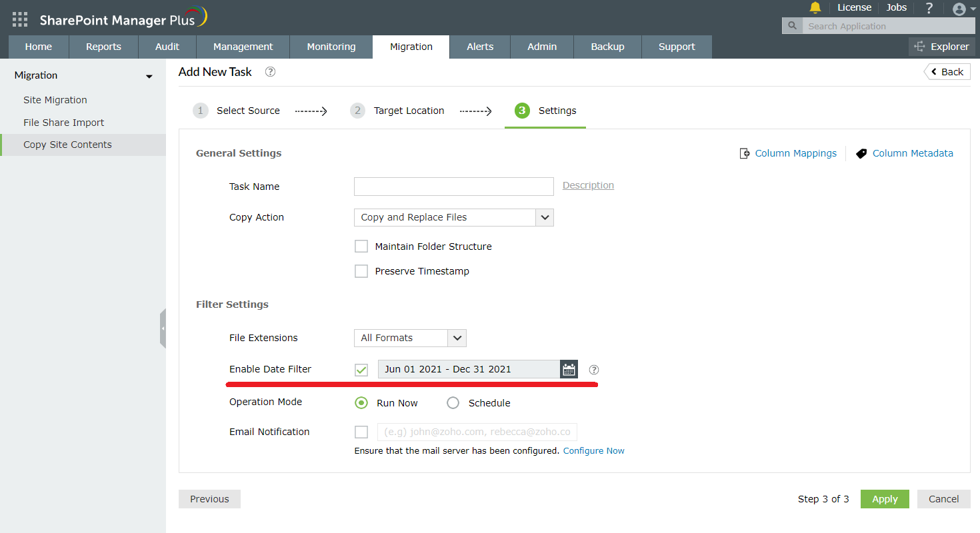The width and height of the screenshot is (980, 533).
Task: Click the SharePoint Manager Plus logo
Action: (123, 19)
